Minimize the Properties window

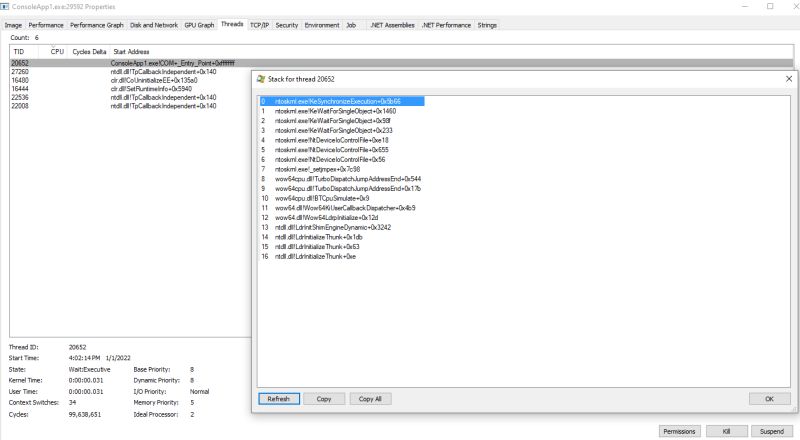click(x=745, y=6)
